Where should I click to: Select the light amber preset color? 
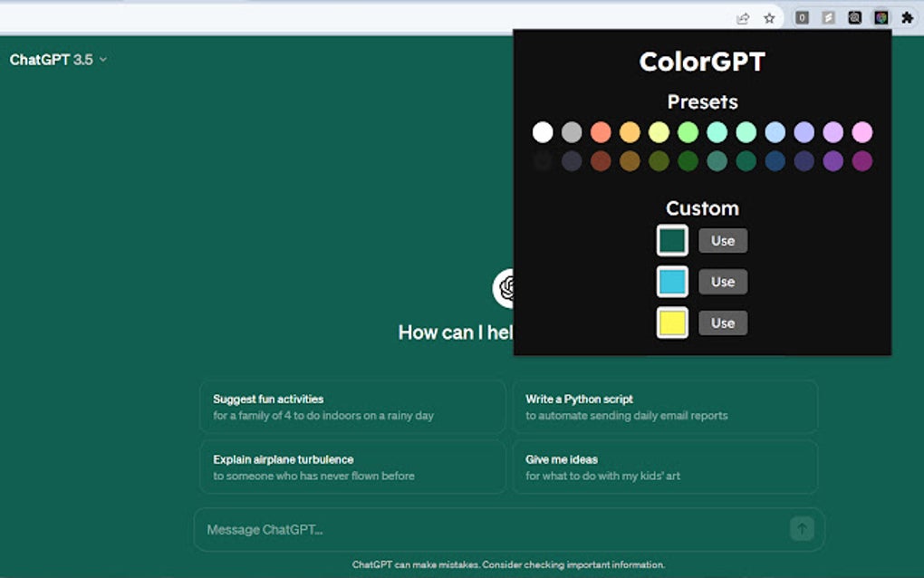630,132
